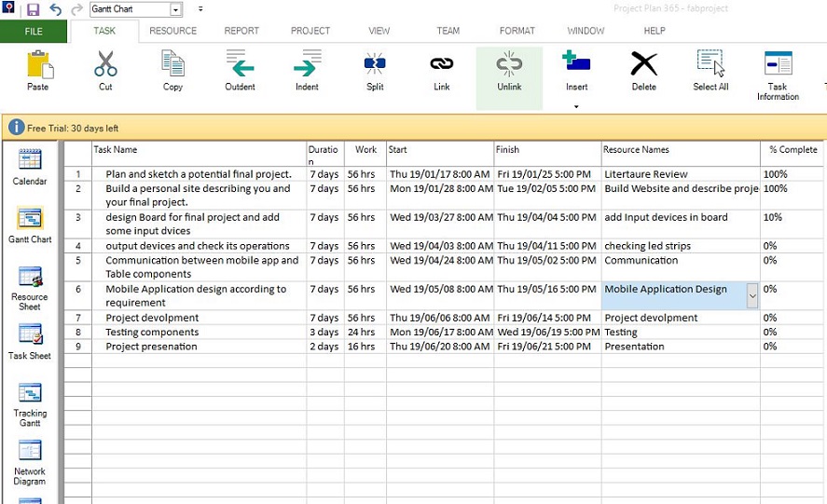Switch to the PROJECT tab

click(310, 31)
